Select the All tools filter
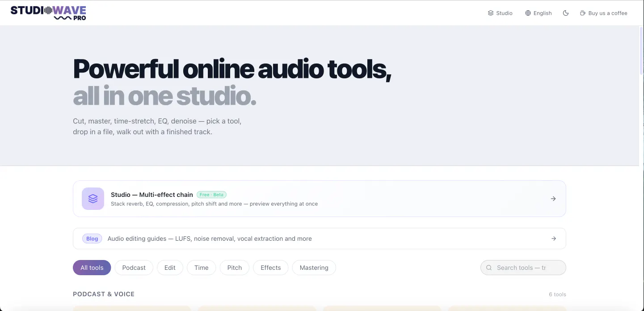644x311 pixels. coord(92,268)
